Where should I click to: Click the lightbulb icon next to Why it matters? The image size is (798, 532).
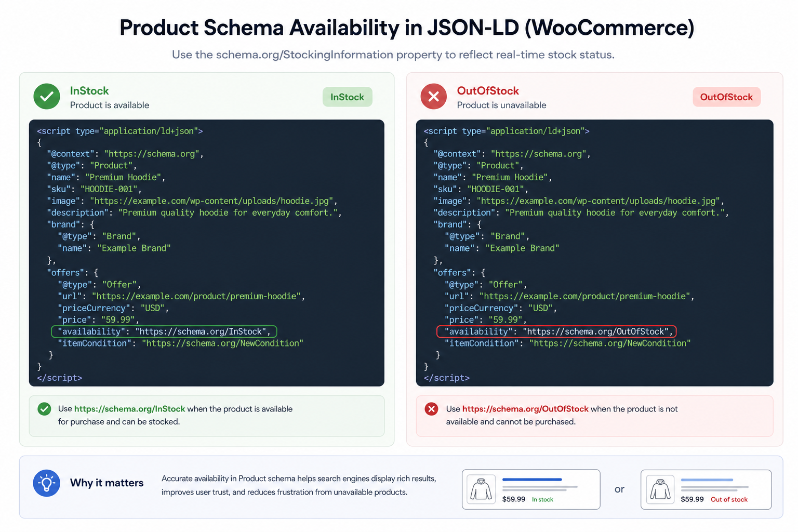click(47, 483)
